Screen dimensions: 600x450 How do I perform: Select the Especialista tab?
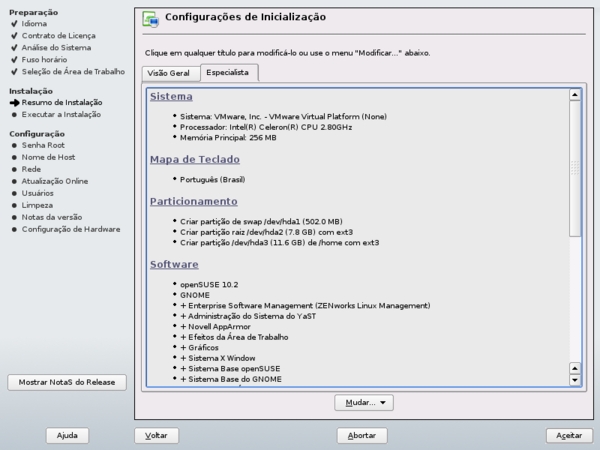pos(228,72)
